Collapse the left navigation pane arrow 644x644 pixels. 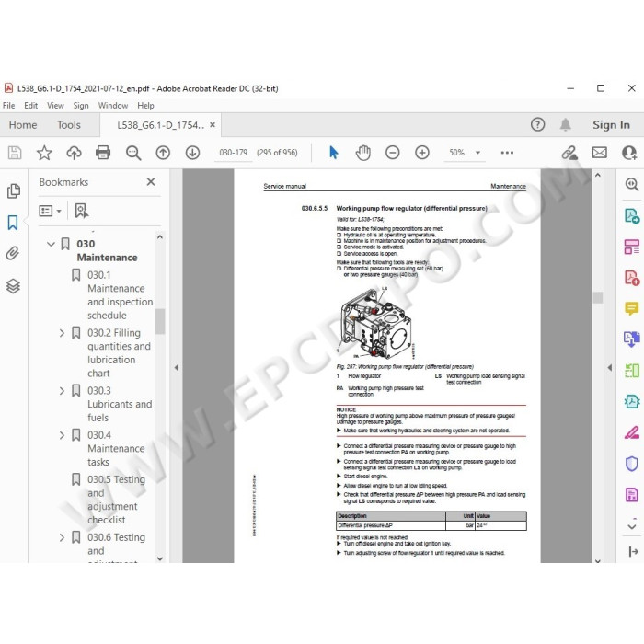point(177,368)
